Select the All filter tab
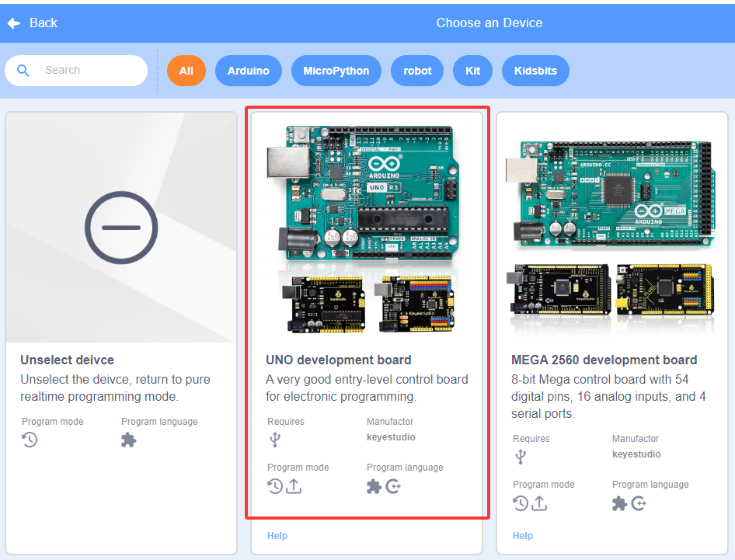The width and height of the screenshot is (735, 560). [186, 71]
